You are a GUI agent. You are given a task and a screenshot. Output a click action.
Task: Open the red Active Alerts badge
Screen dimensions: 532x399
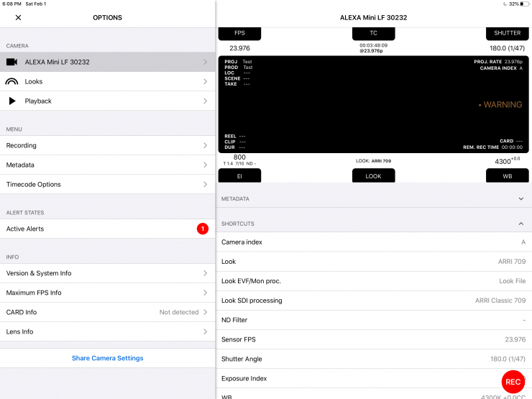[x=202, y=229]
